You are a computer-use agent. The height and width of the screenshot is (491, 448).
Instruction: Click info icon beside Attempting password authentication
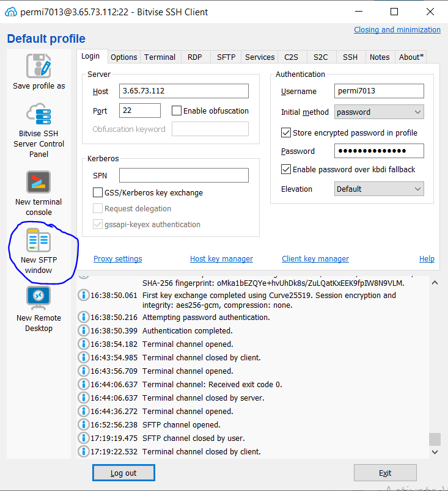(83, 317)
